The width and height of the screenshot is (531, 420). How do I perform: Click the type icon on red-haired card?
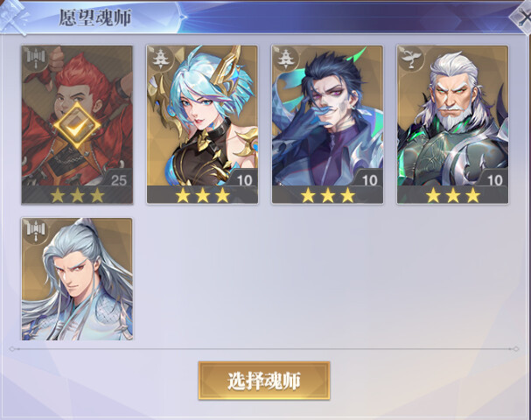pyautogui.click(x=36, y=59)
